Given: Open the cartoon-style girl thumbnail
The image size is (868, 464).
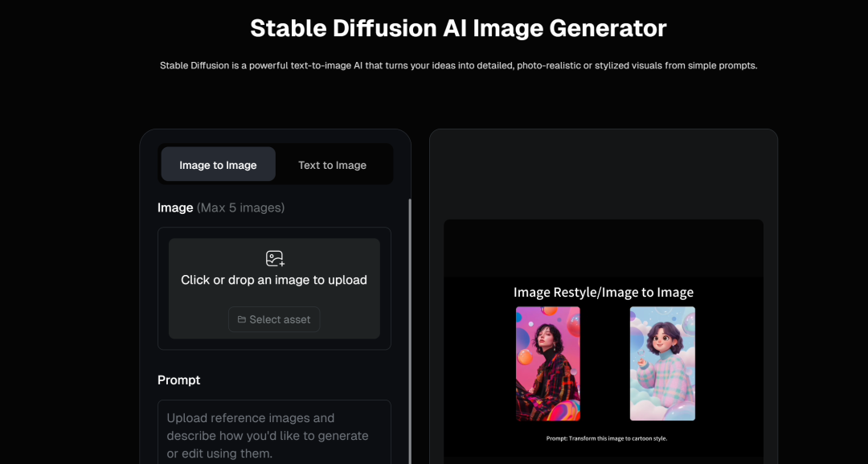Looking at the screenshot, I should 662,363.
